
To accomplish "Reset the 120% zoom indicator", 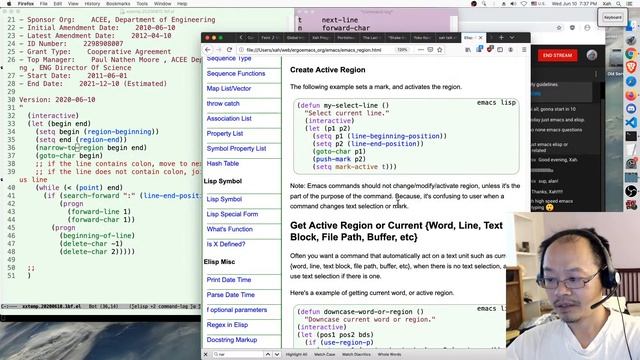I will 402,50.
